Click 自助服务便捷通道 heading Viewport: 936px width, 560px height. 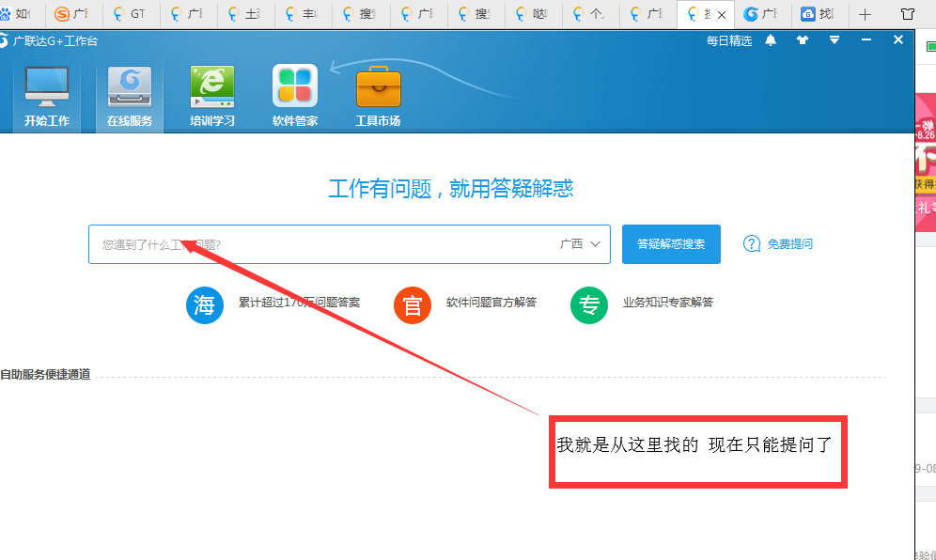point(45,374)
